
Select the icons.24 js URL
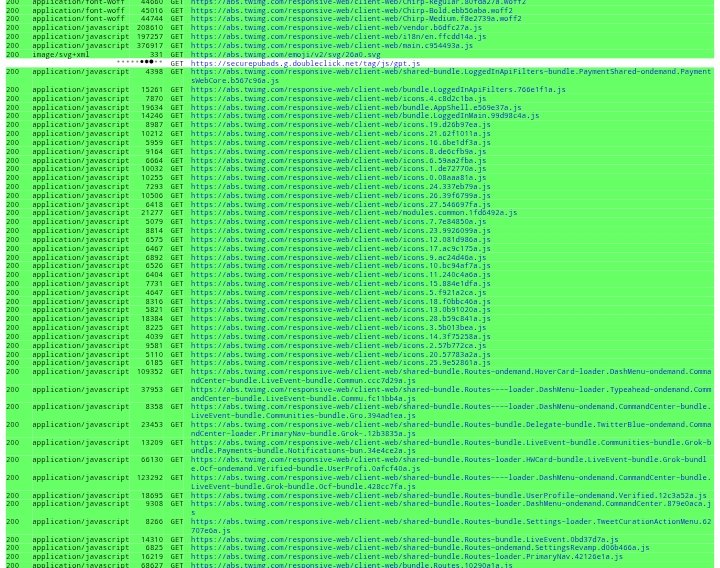coord(341,186)
